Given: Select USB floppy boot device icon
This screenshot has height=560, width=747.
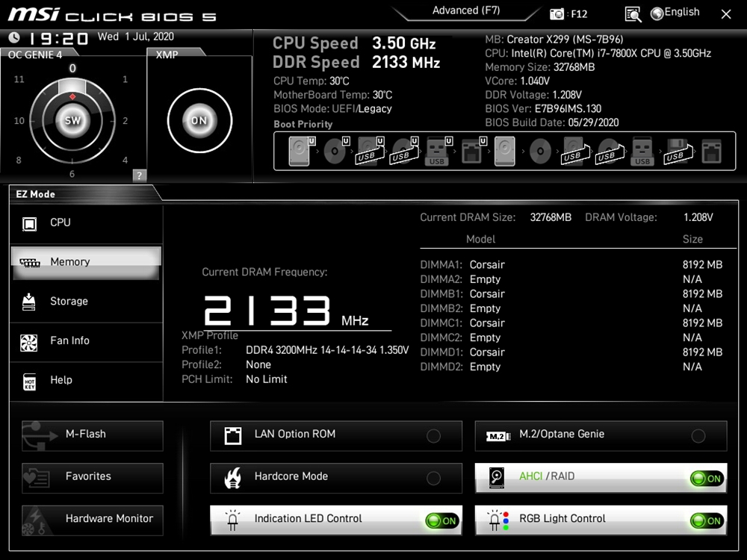Looking at the screenshot, I should [678, 152].
